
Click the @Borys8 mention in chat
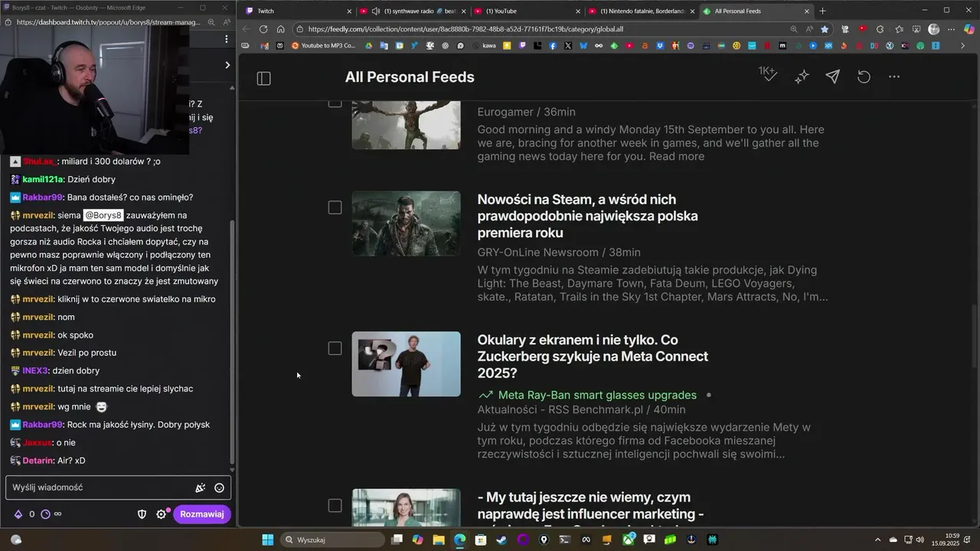coord(103,215)
